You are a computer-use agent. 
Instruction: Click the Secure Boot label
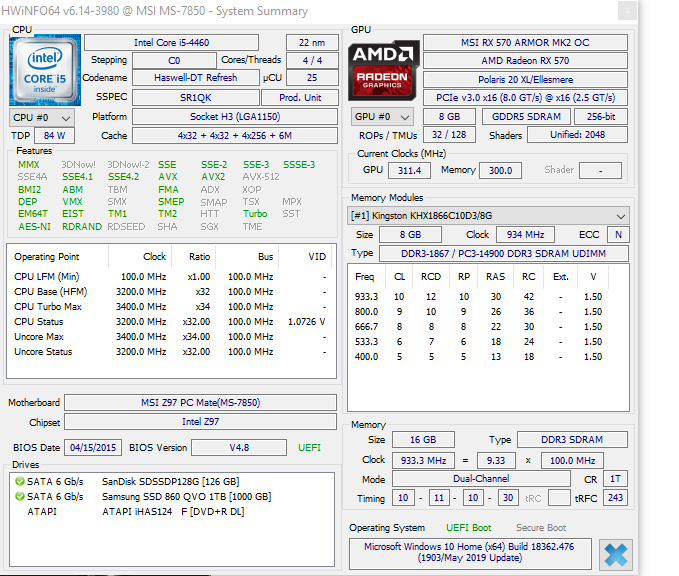click(x=541, y=528)
